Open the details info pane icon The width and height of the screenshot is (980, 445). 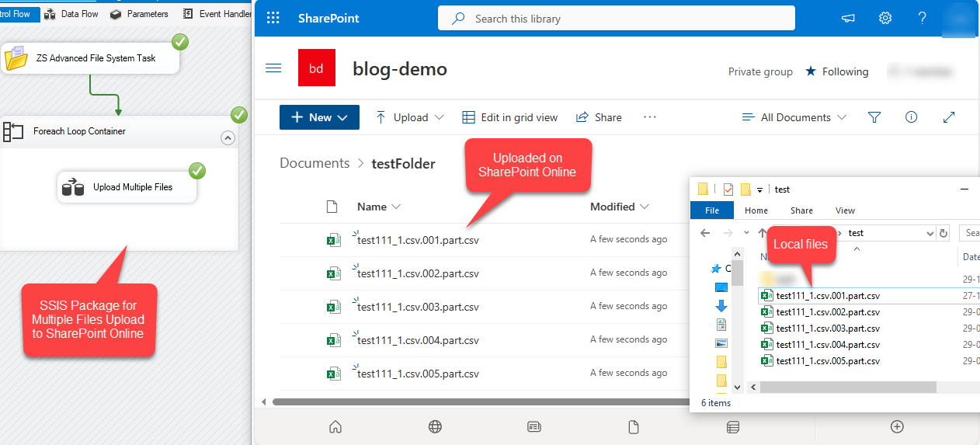coord(912,117)
